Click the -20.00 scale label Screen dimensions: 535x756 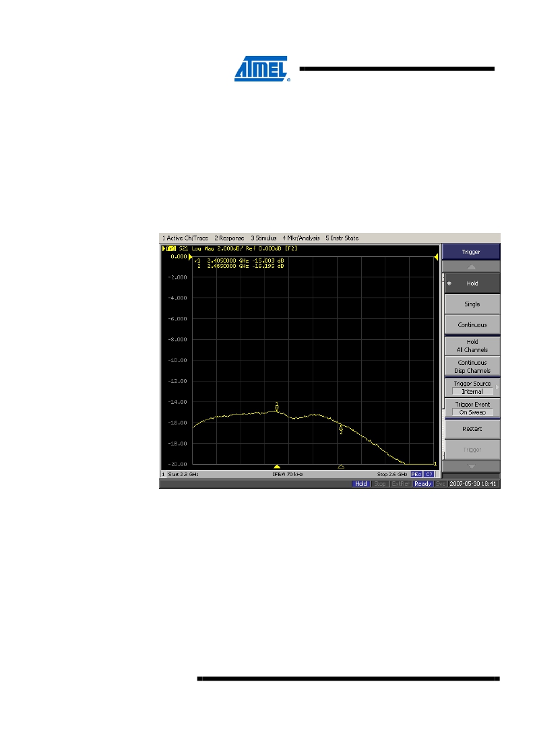(x=177, y=465)
